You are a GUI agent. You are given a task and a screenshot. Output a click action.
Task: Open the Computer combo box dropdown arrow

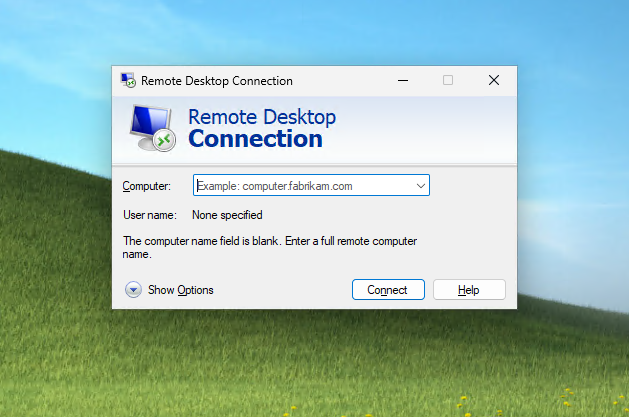[420, 185]
